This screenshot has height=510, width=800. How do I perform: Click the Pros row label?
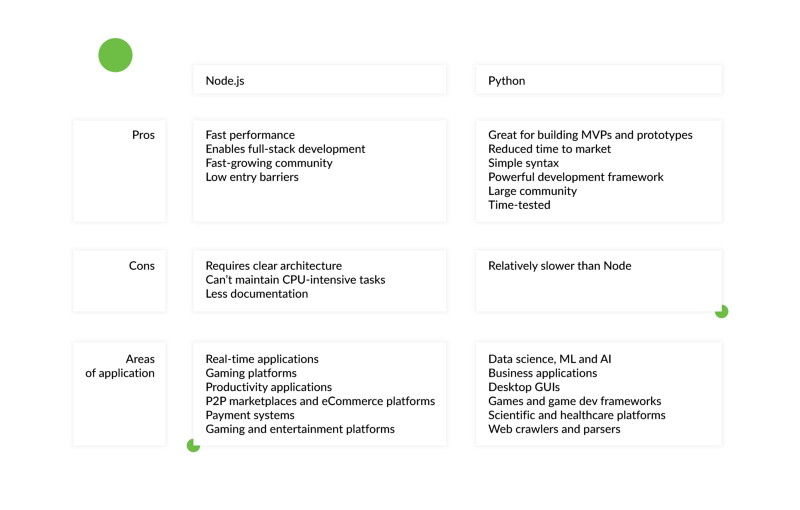143,135
